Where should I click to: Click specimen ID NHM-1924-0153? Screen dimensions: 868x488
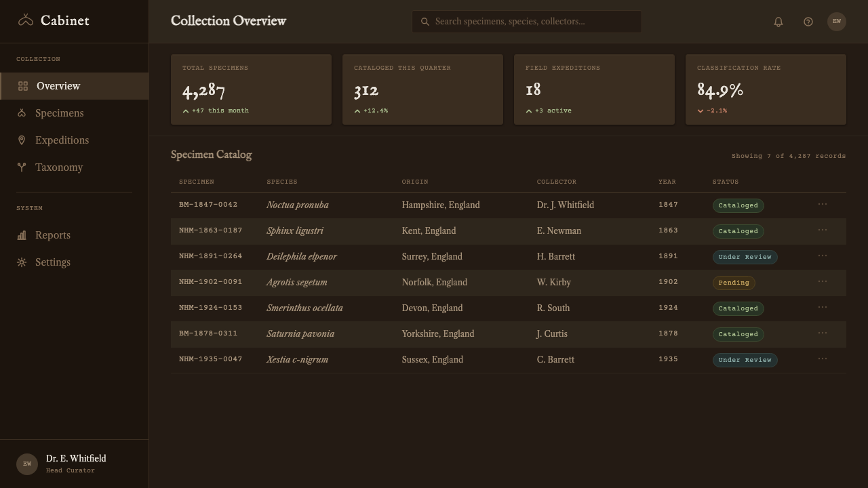point(210,308)
